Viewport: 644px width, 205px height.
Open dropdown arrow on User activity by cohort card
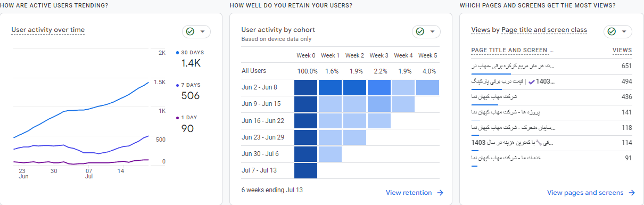pos(432,31)
